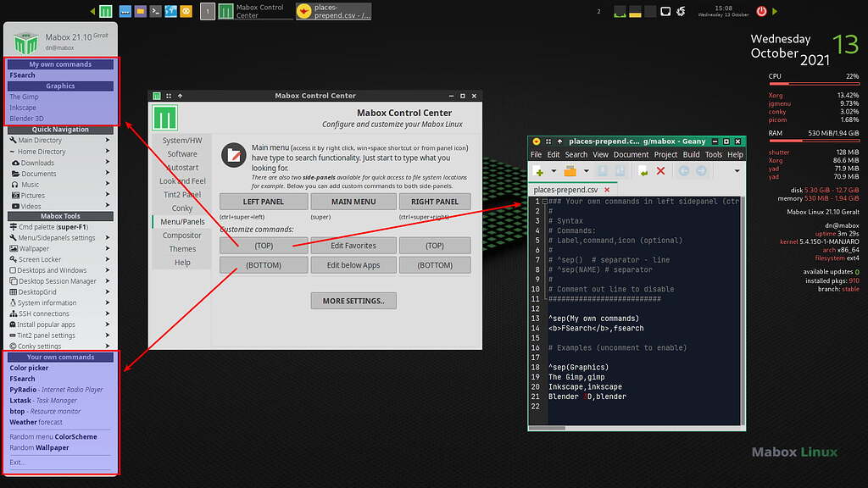The height and width of the screenshot is (488, 868).
Task: Launch the terminal from the top panel
Action: (155, 11)
